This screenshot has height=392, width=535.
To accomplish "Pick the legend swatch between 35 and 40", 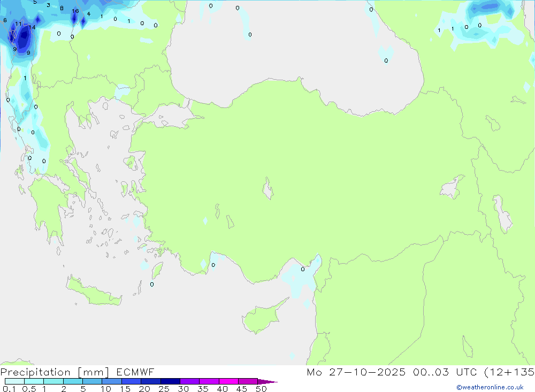I will (x=209, y=381).
